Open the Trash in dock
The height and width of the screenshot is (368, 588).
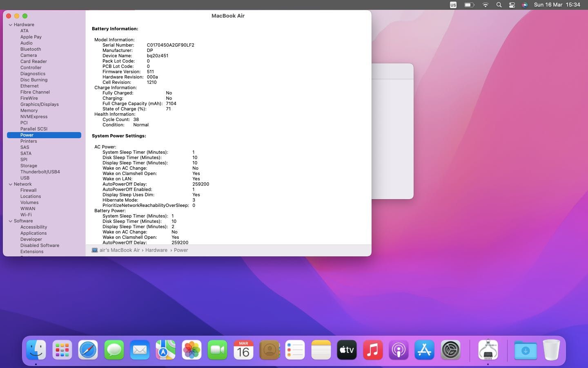tap(551, 350)
